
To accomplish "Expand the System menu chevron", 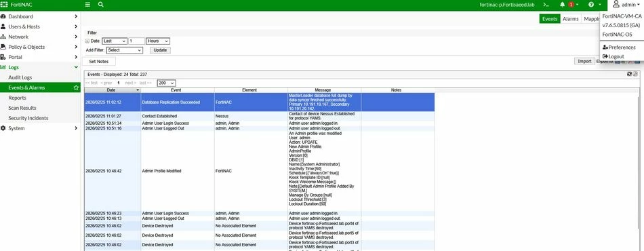I will click(x=76, y=128).
